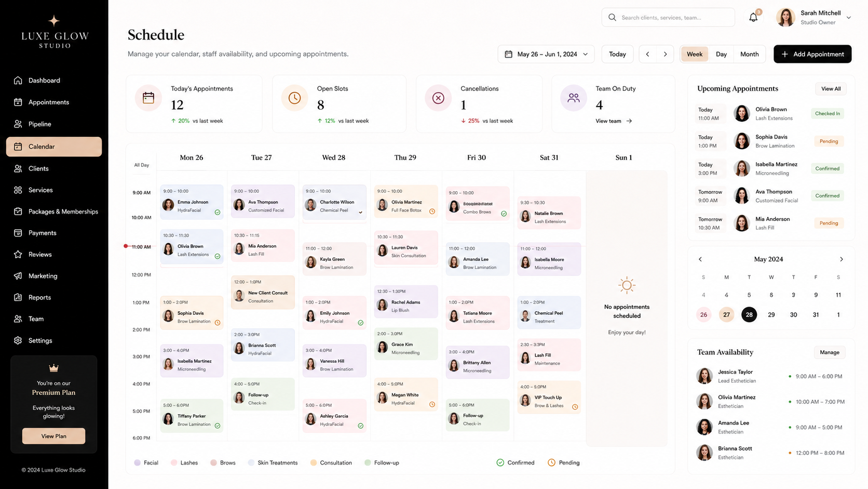Follow the View team arrow link

(x=614, y=121)
